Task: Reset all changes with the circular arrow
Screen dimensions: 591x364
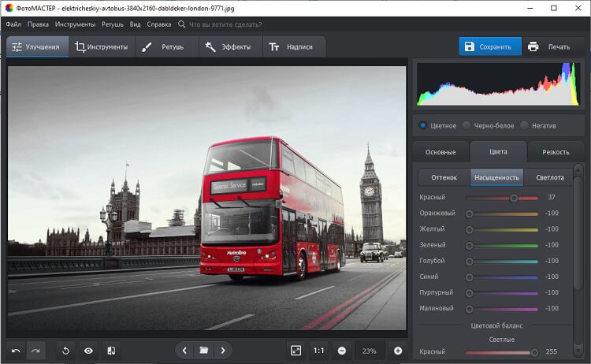Action: point(66,351)
